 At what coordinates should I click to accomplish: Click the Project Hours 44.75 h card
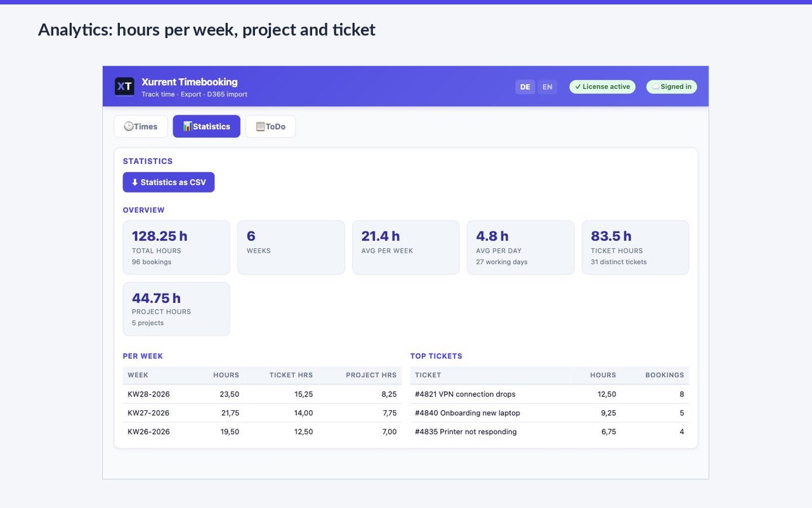click(176, 309)
